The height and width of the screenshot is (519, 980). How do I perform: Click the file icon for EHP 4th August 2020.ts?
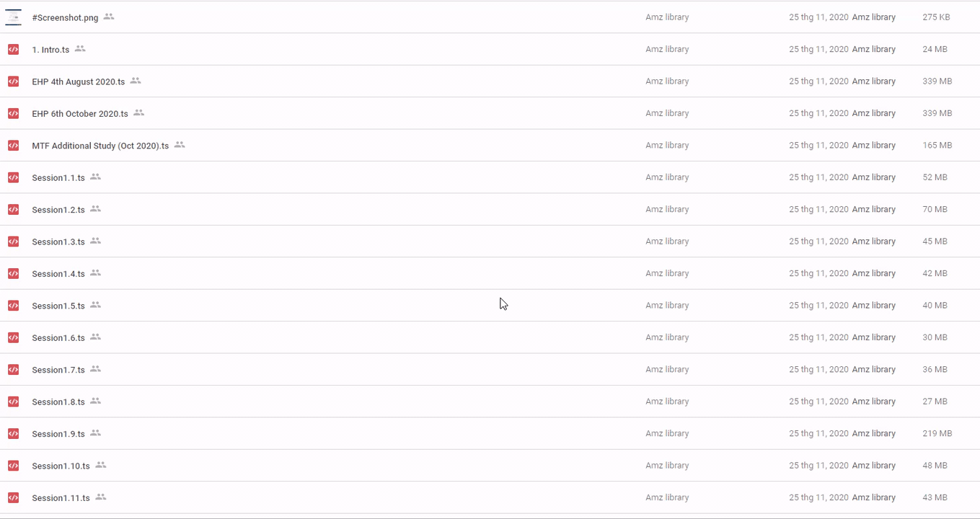(x=13, y=81)
